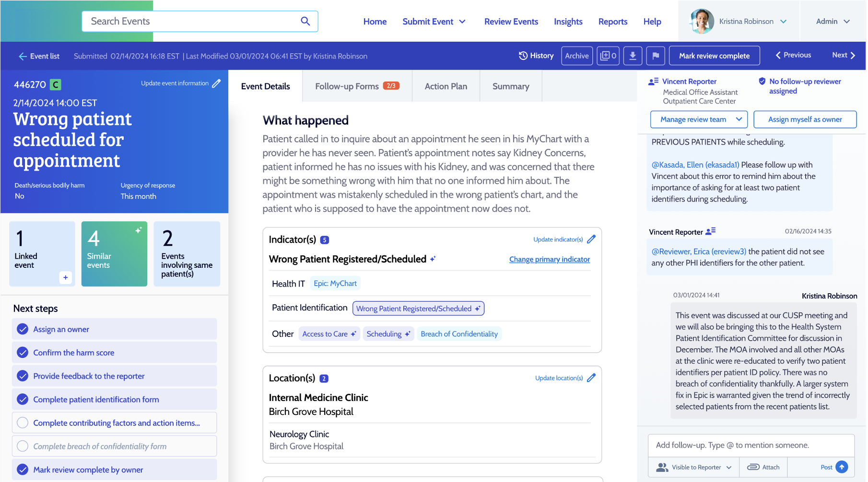Screen dimensions: 868x482
Task: Run a search with the magnifier icon
Action: (x=305, y=21)
